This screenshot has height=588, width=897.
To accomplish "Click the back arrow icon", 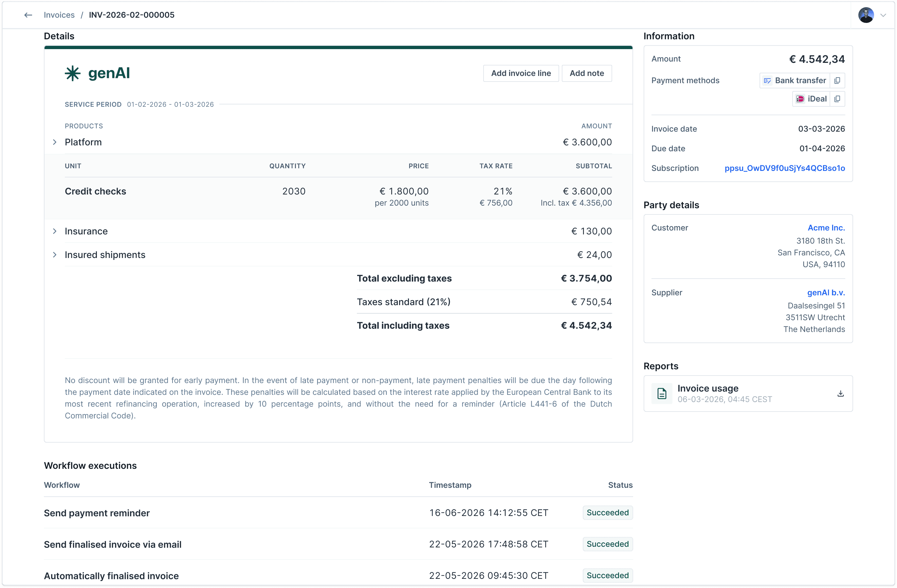I will 28,15.
